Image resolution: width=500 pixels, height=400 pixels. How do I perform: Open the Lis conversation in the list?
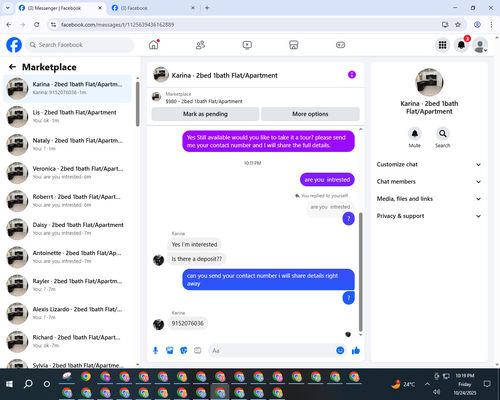tap(67, 117)
